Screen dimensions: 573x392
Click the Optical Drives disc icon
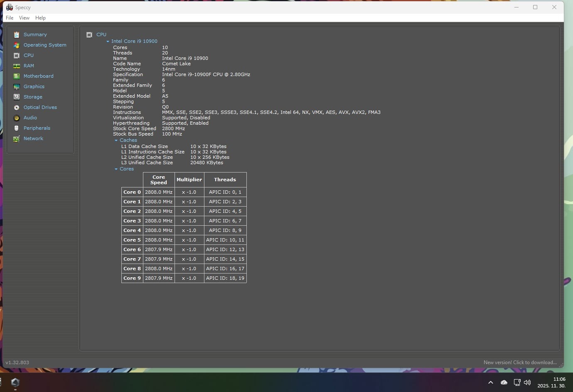(17, 107)
